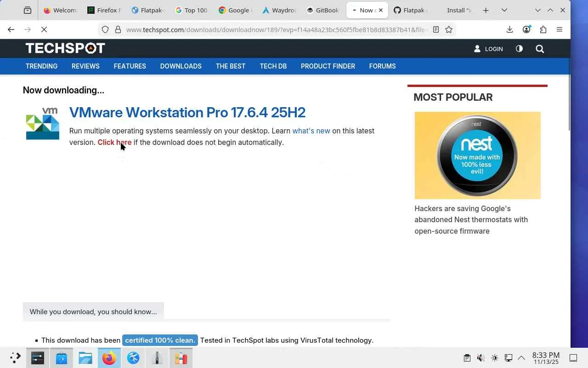The image size is (588, 368).
Task: Open the DOWNLOADS section
Action: point(181,66)
